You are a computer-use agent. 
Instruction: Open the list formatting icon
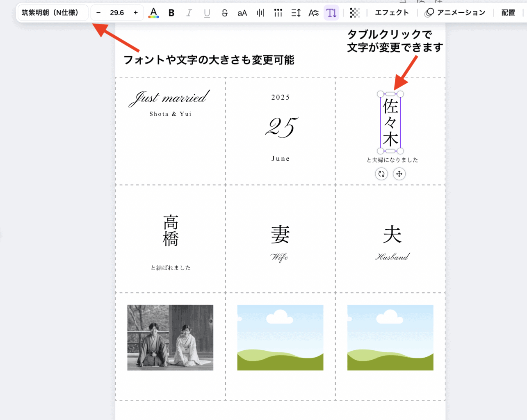click(x=278, y=13)
